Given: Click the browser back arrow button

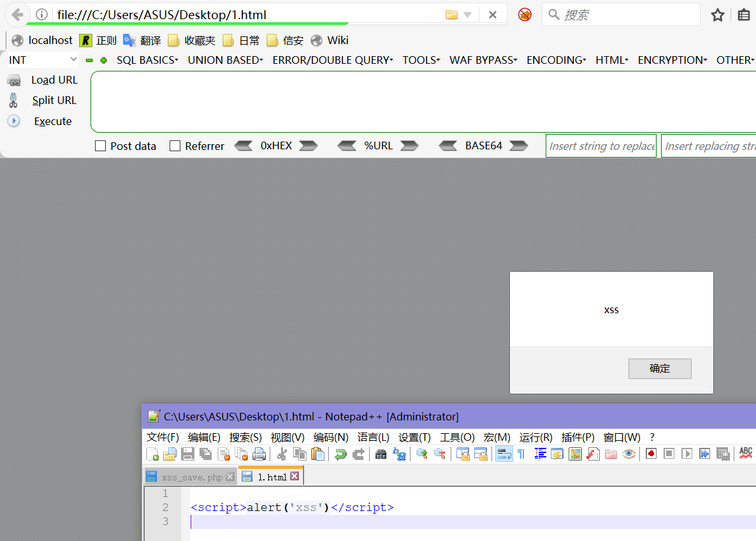Looking at the screenshot, I should (x=17, y=15).
